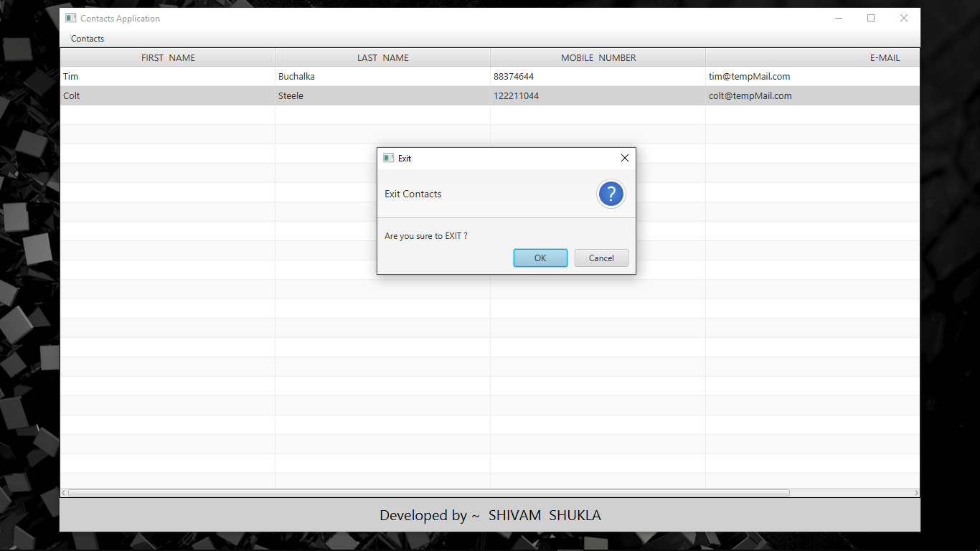Image resolution: width=980 pixels, height=551 pixels.
Task: Click the horizontal scrollbar left arrow
Action: (65, 492)
